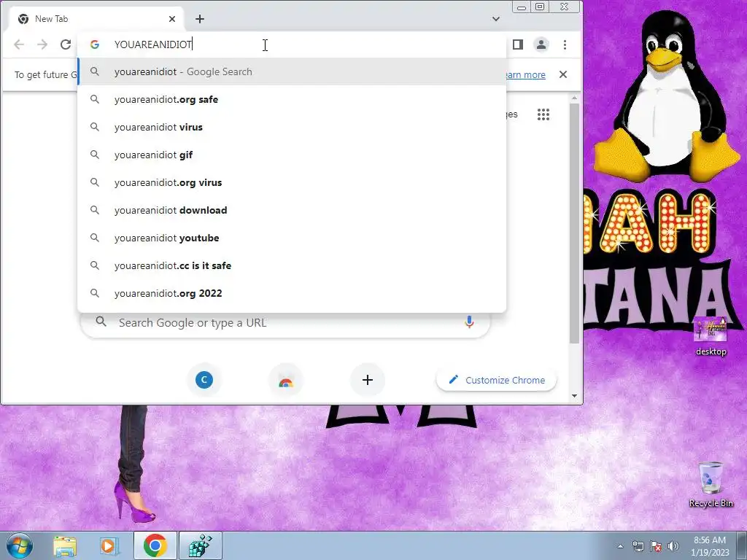The width and height of the screenshot is (747, 560).
Task: Add a new shortcut tile
Action: [x=368, y=380]
